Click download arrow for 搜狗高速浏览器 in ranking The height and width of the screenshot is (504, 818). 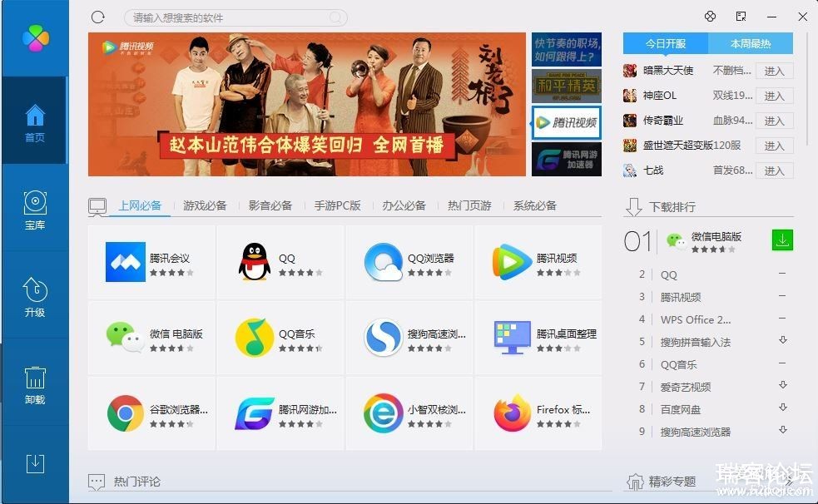click(782, 430)
